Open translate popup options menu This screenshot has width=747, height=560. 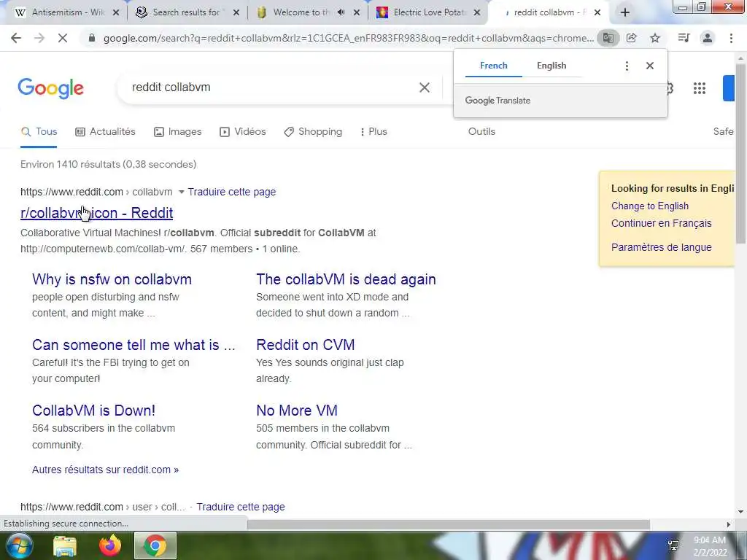627,66
